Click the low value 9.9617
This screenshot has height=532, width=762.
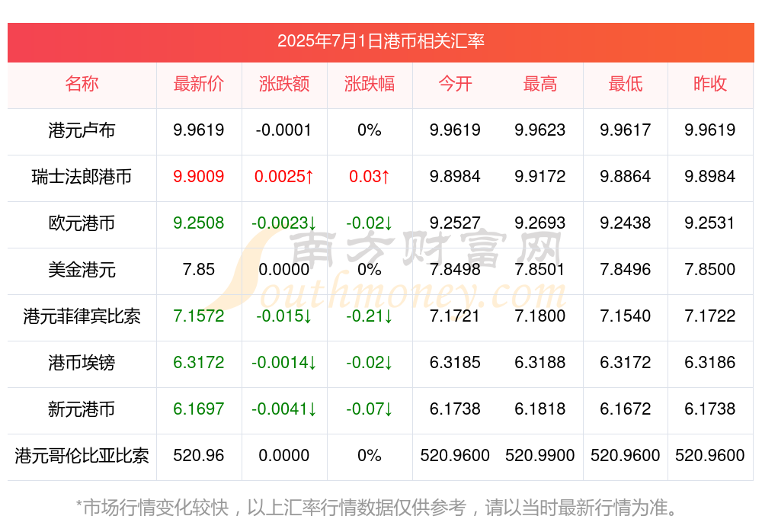626,130
